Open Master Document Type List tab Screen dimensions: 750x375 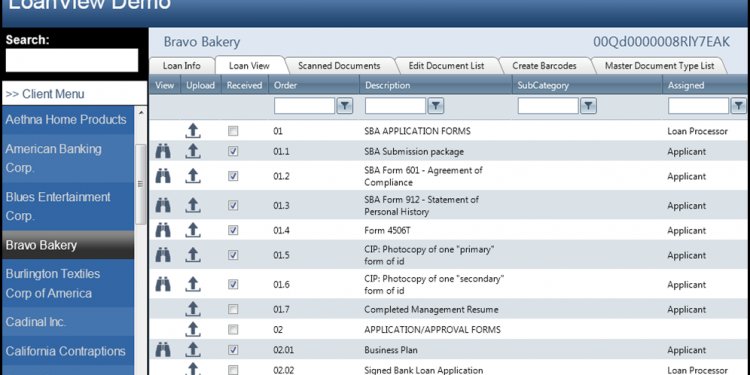(660, 66)
